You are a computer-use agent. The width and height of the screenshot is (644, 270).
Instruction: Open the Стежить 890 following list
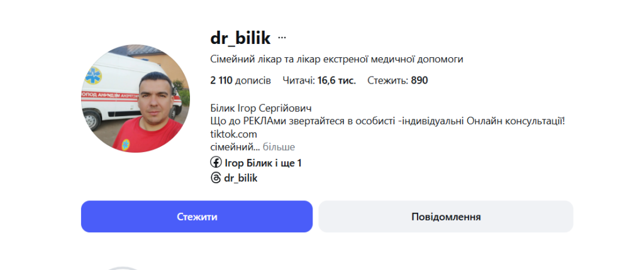pos(397,80)
